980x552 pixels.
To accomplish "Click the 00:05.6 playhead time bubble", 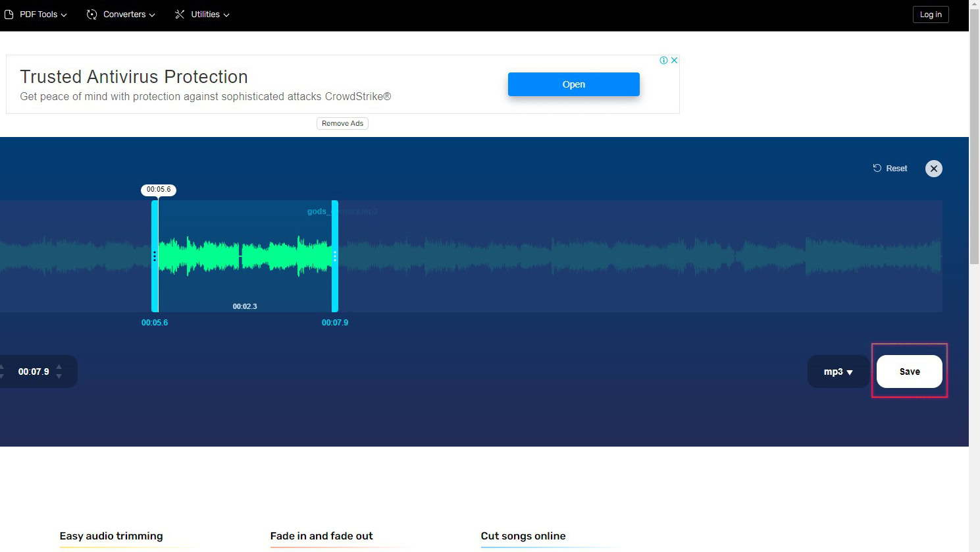I will tap(159, 190).
